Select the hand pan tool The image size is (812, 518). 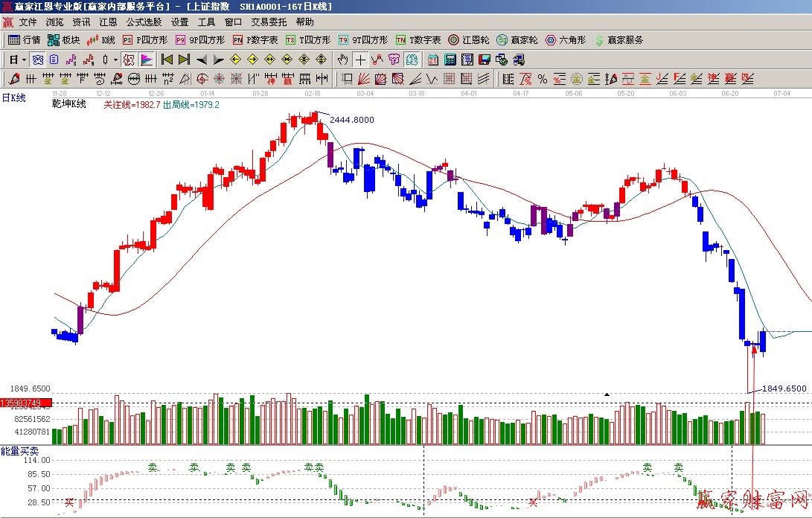(x=342, y=60)
